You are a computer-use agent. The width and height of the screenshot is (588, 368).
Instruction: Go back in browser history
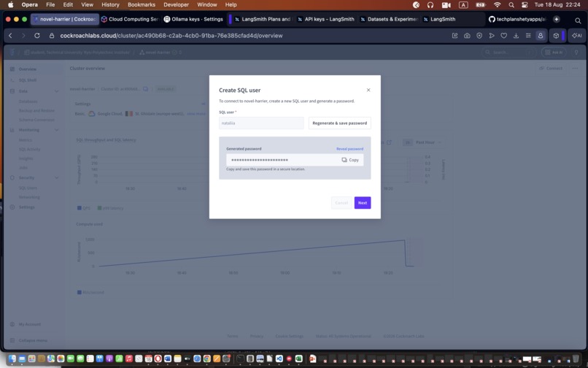10,36
